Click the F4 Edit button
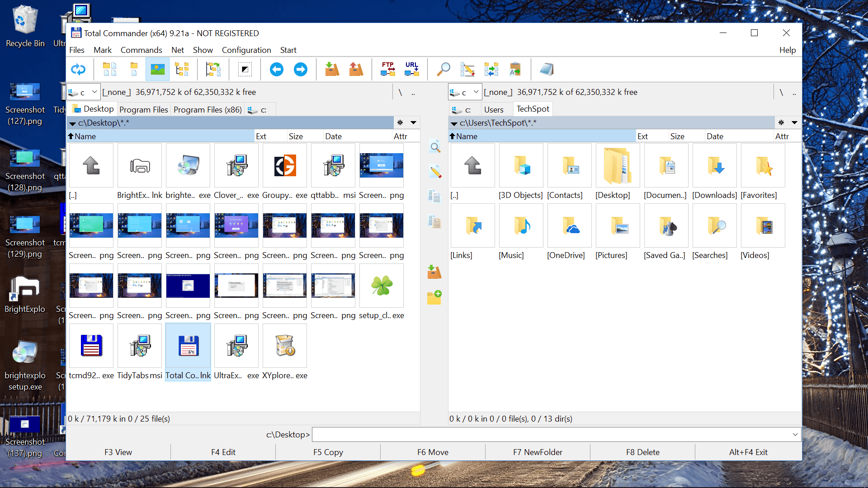 [223, 452]
